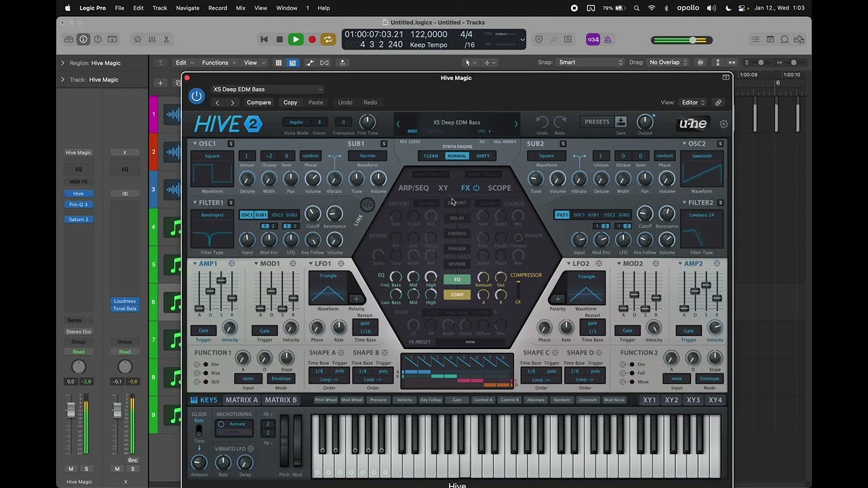
Task: Open the View Editor dropdown
Action: (x=693, y=102)
